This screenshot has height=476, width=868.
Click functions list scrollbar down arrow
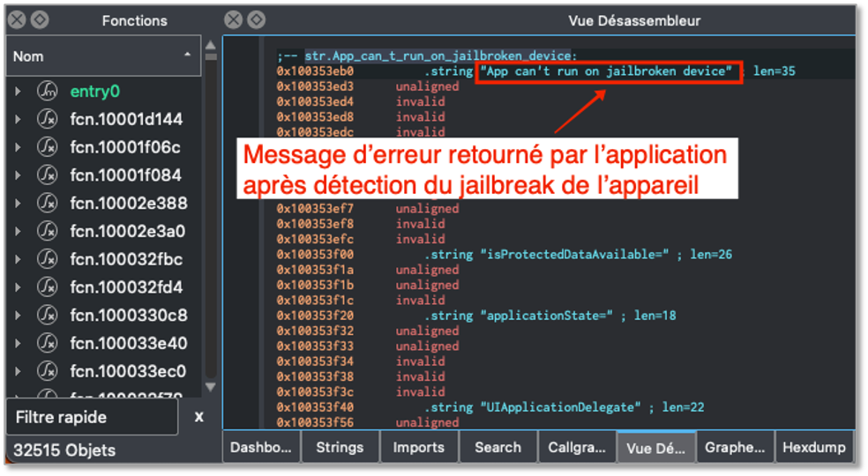210,387
